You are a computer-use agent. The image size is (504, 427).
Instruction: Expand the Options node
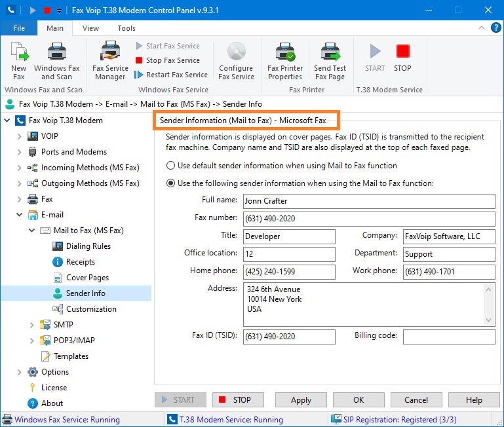(x=19, y=372)
